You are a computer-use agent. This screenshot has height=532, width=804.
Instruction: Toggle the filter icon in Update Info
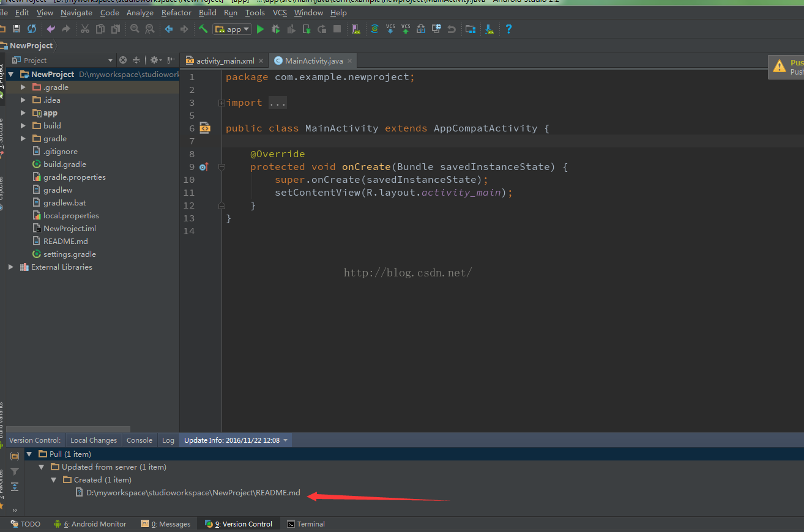pos(15,471)
